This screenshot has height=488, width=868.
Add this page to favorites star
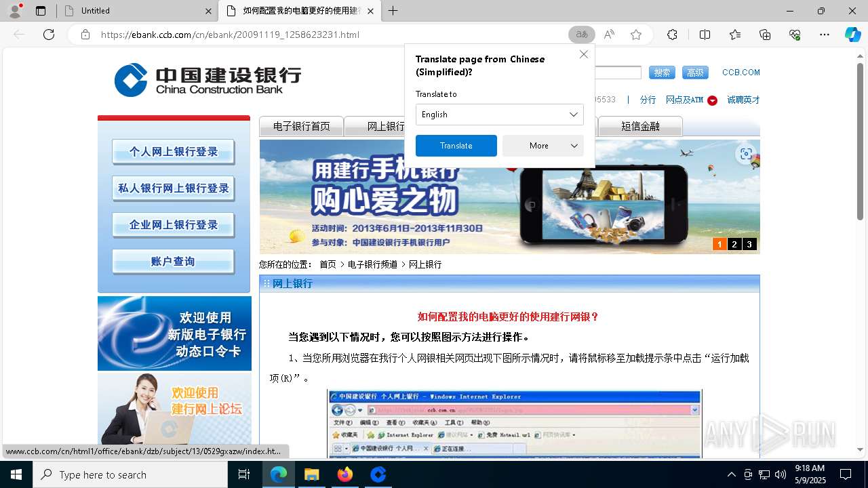[636, 35]
